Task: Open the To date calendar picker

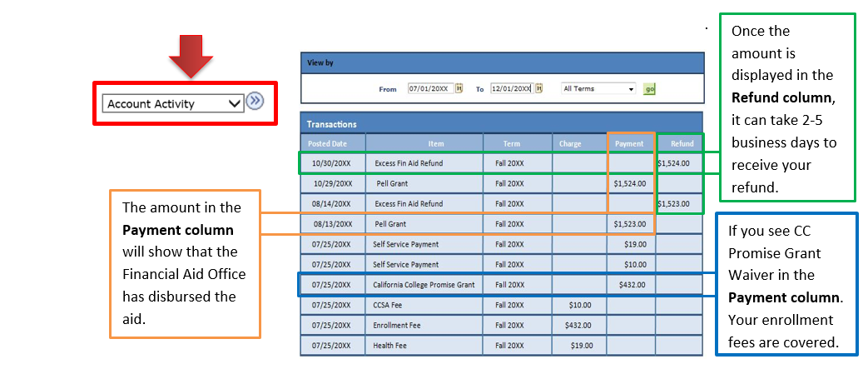Action: coord(539,88)
